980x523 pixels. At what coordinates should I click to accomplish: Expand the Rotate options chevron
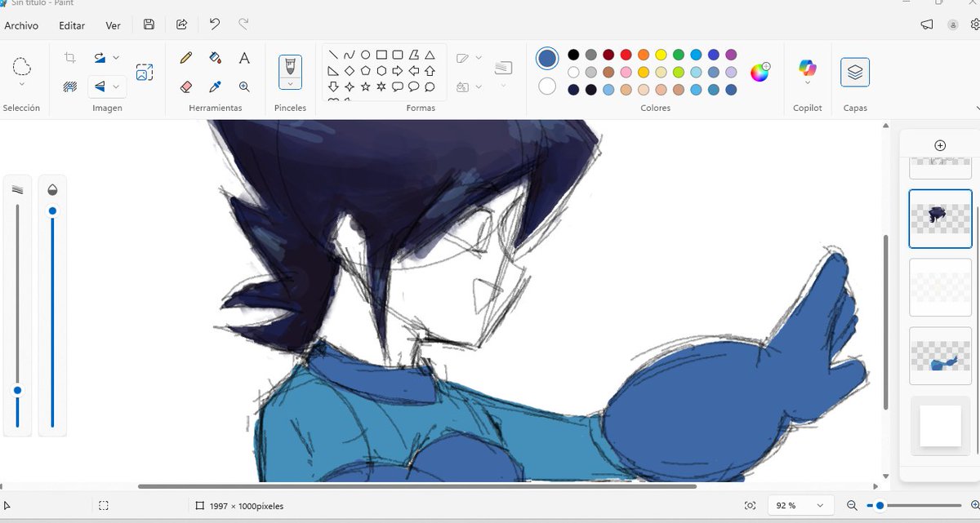coord(116,57)
